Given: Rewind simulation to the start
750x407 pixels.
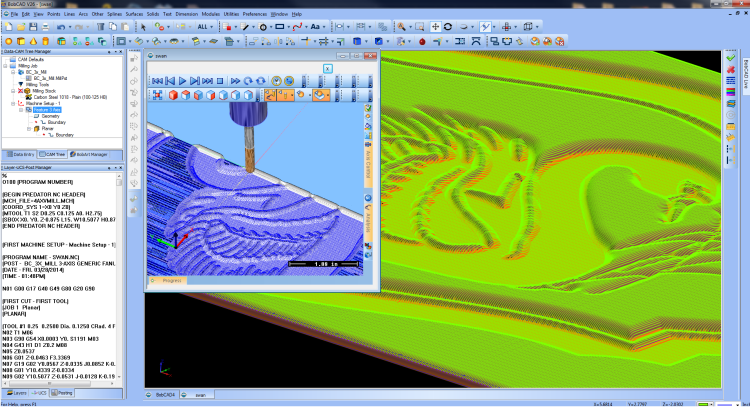Looking at the screenshot, I should point(157,81).
